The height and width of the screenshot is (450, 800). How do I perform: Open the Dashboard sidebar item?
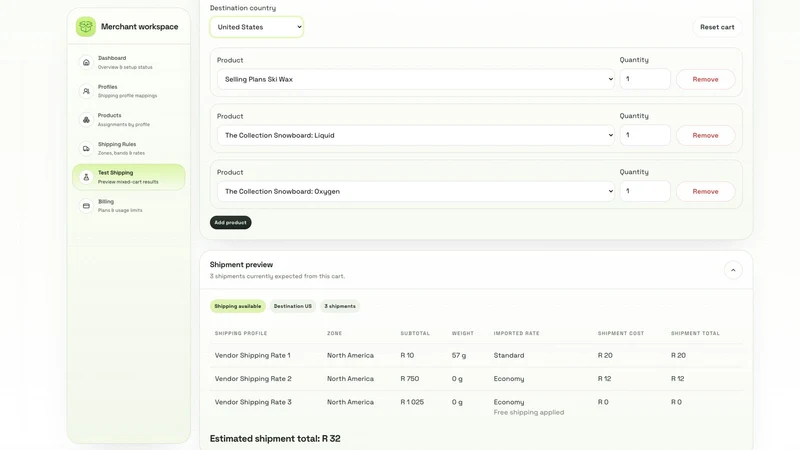tap(129, 62)
